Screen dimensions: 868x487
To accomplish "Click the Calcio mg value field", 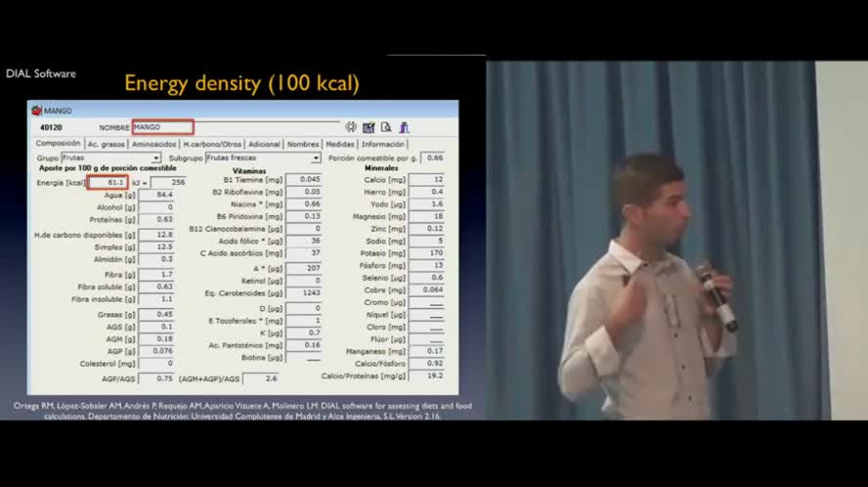I will coord(426,180).
